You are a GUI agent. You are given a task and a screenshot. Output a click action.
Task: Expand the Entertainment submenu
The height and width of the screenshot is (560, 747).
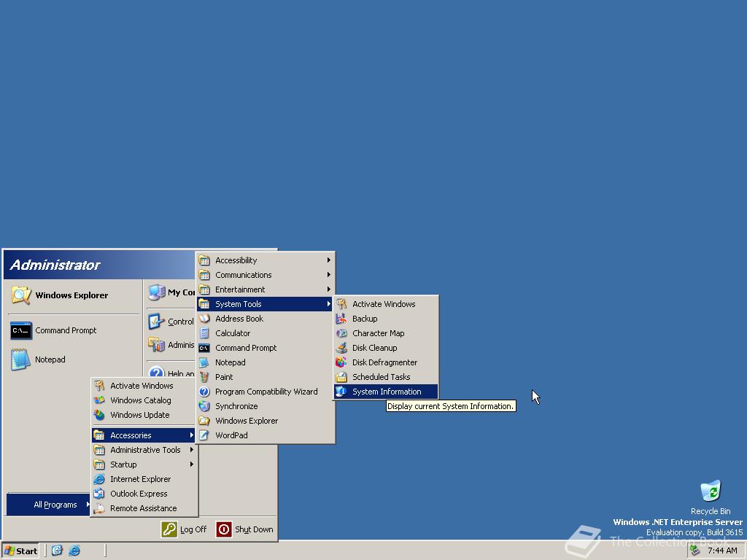[266, 289]
